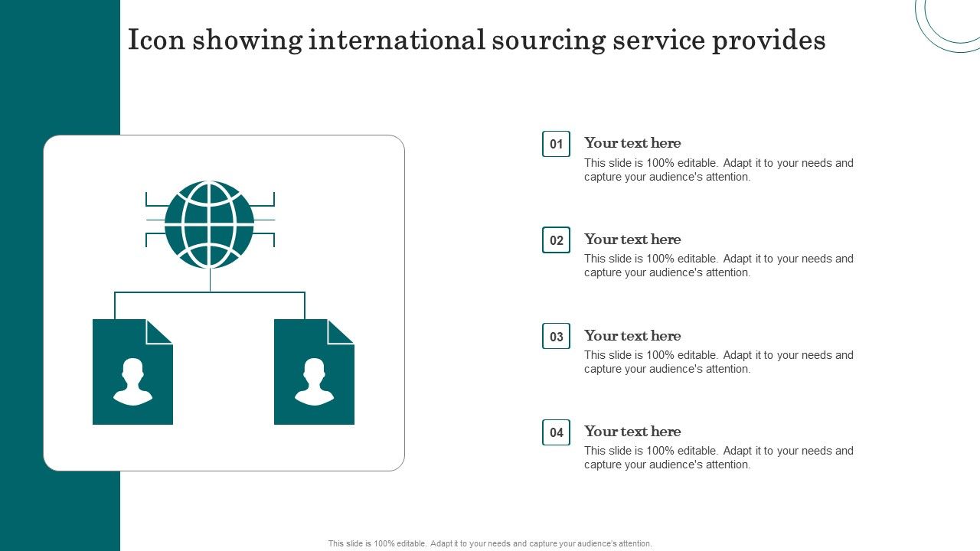This screenshot has height=551, width=980.
Task: Click the numbered box 04
Action: [x=557, y=432]
